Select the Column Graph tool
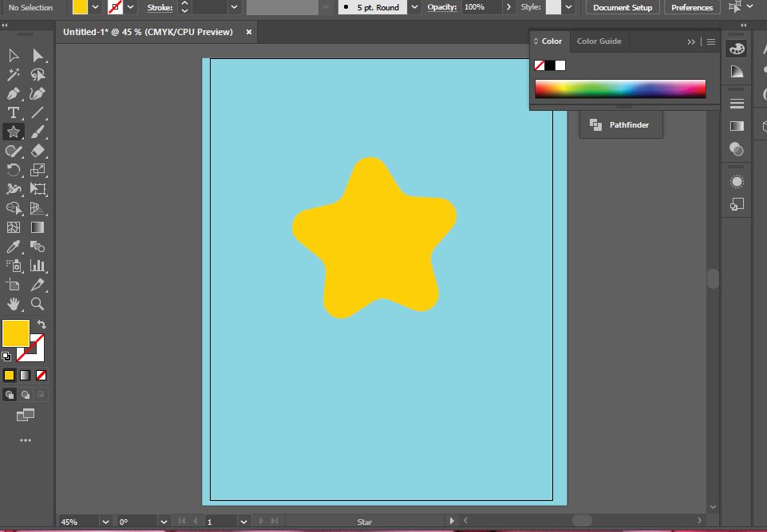Viewport: 767px width, 532px height. pos(38,266)
